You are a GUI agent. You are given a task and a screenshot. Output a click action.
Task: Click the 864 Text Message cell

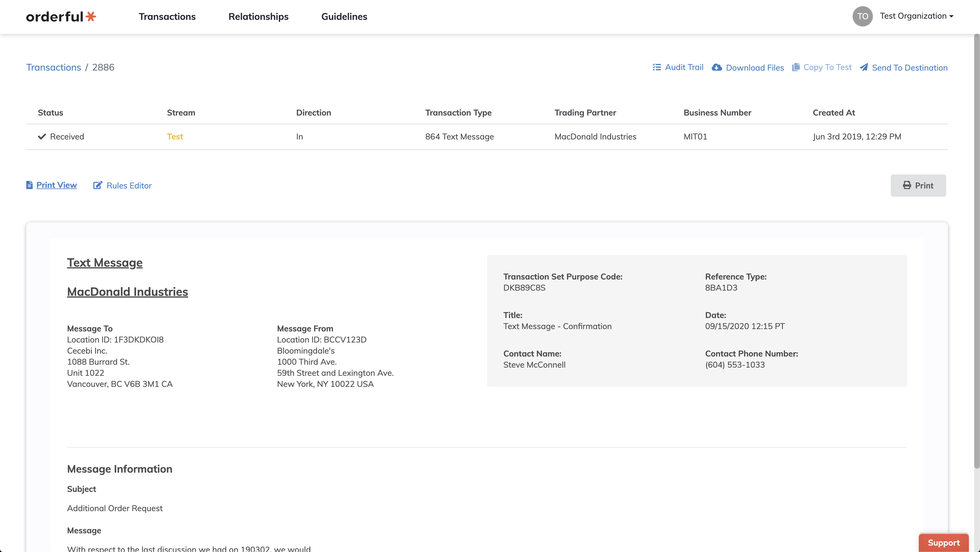click(460, 137)
